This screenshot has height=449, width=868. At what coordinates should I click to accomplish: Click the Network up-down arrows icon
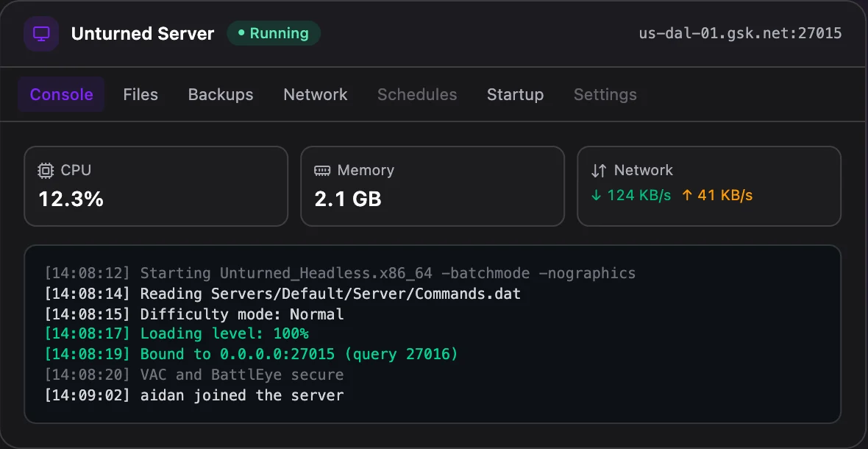point(599,171)
